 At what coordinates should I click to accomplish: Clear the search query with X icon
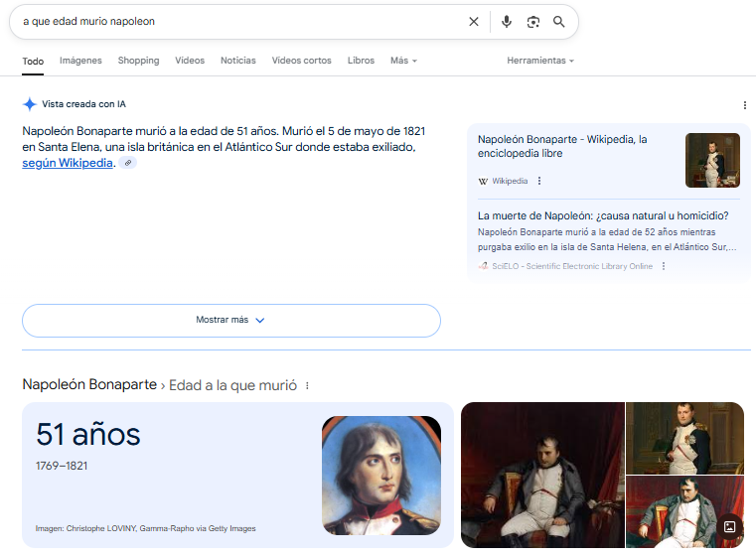(x=474, y=22)
